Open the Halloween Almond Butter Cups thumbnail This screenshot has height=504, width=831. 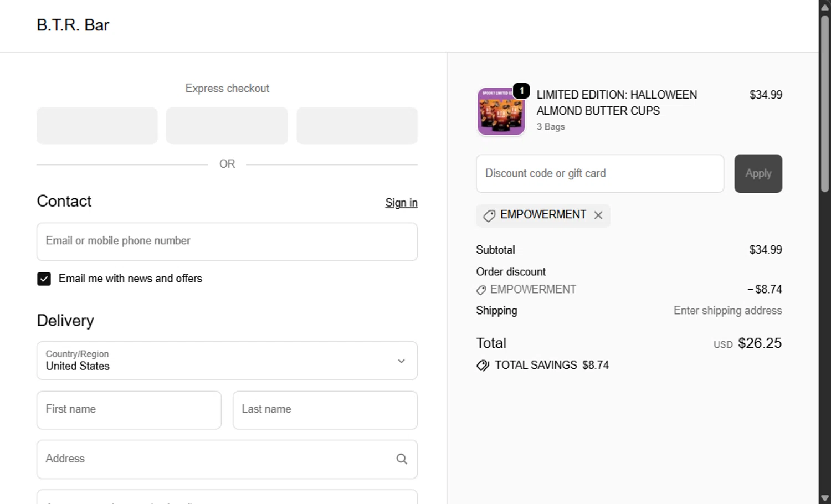501,112
